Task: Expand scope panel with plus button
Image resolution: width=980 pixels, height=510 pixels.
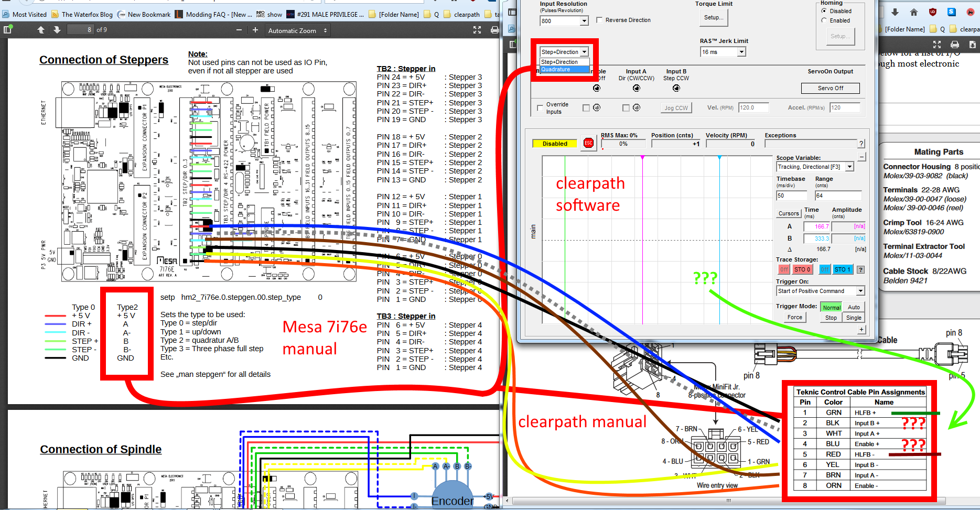Action: 862,329
